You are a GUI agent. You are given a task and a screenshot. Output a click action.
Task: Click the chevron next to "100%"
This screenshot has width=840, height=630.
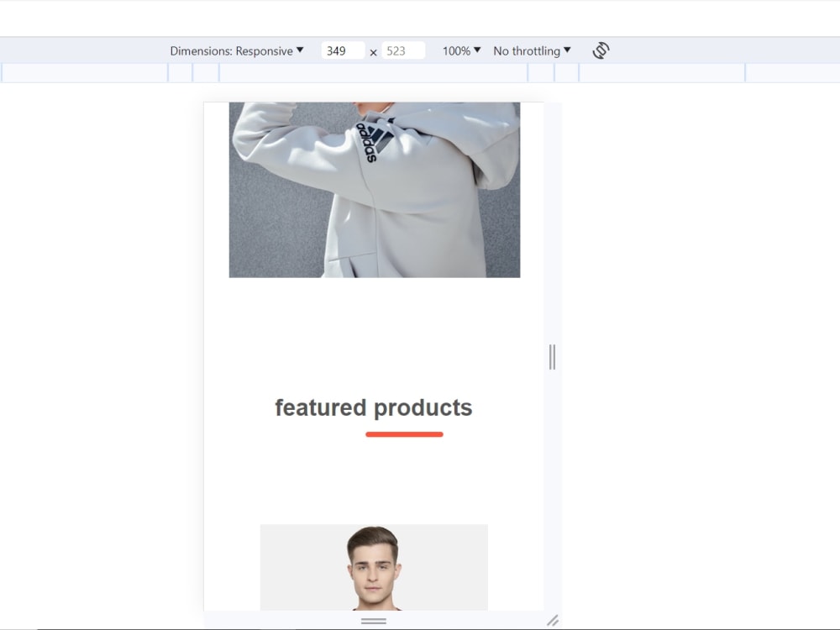[478, 50]
